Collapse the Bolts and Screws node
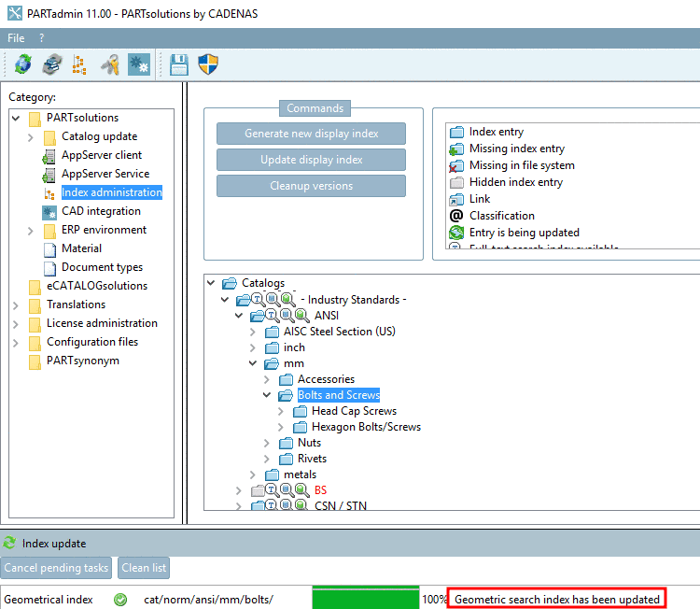Viewport: 700px width, 609px height. coord(267,395)
